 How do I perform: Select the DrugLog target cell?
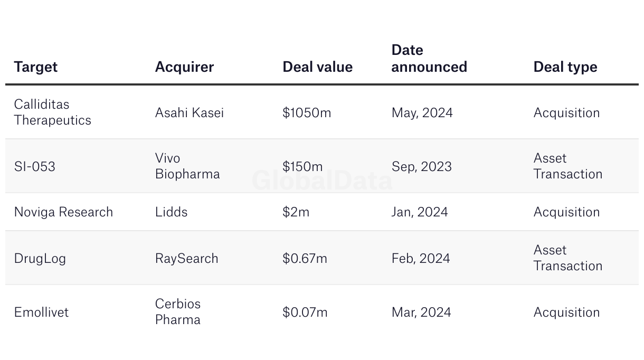pyautogui.click(x=40, y=259)
